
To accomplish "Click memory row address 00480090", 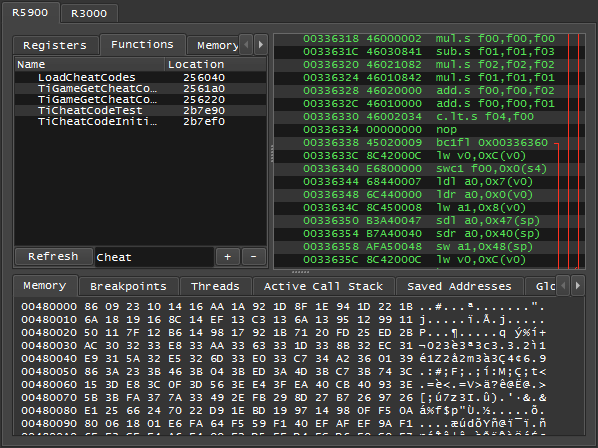I will [x=49, y=424].
